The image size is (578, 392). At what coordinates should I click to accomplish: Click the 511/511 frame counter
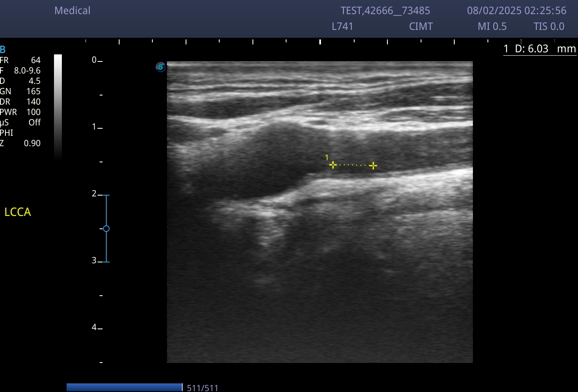(203, 388)
